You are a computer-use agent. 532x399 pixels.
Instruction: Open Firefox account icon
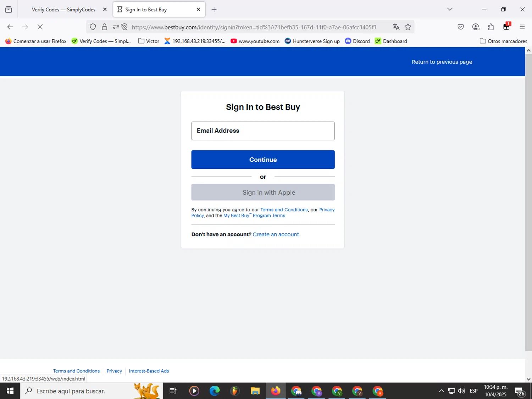point(476,27)
